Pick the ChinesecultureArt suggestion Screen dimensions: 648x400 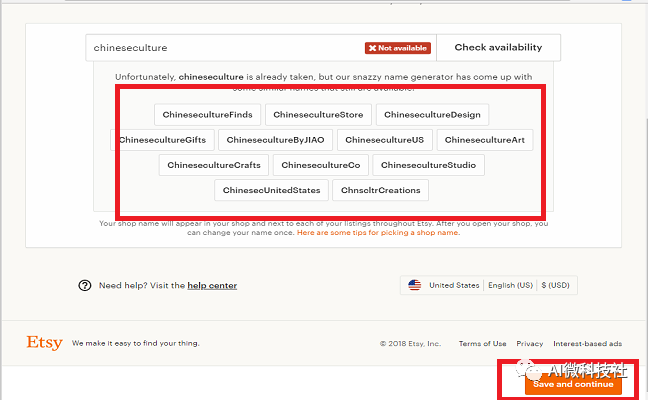(x=485, y=140)
